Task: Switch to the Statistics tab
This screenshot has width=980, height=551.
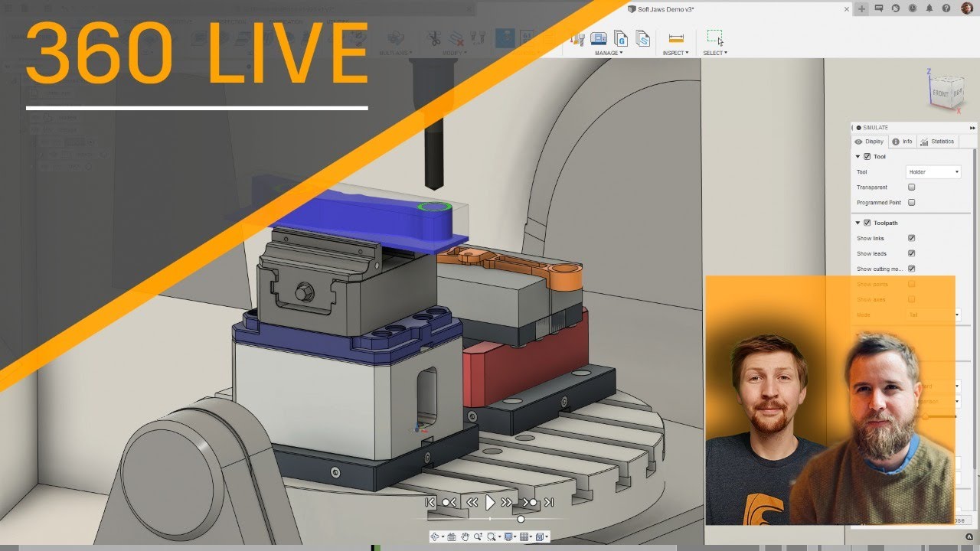Action: click(937, 142)
